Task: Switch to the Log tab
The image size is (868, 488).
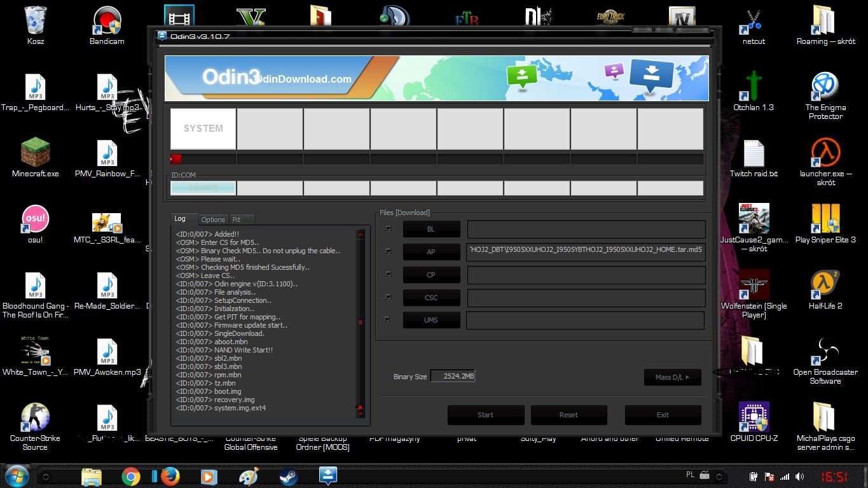Action: (x=184, y=218)
